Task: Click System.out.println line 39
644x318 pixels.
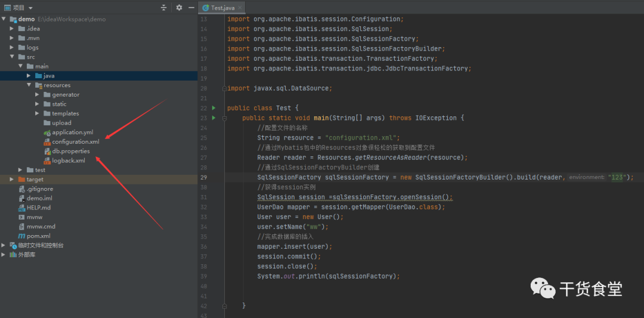Action: [329, 276]
